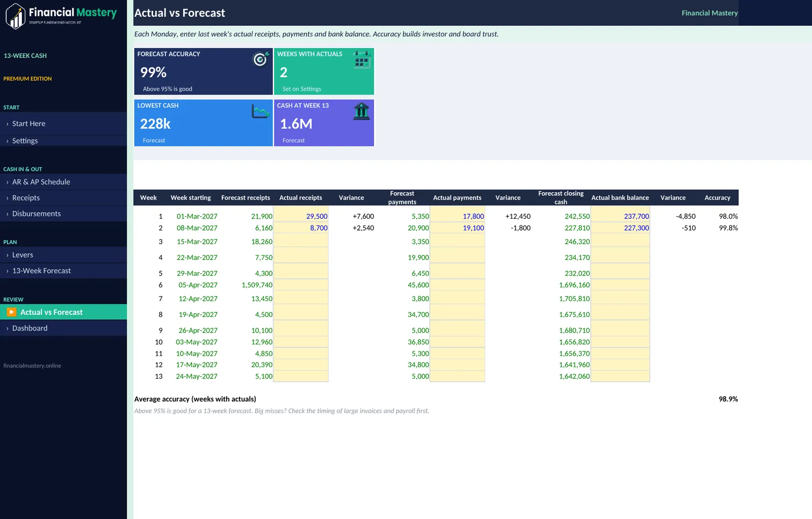The width and height of the screenshot is (812, 519).
Task: Click the Forecast Accuracy 99% card
Action: [204, 72]
